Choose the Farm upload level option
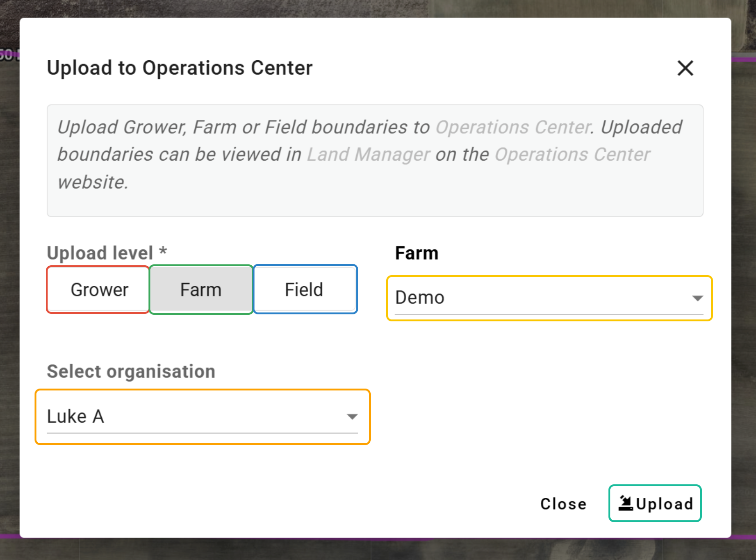The image size is (756, 560). point(201,290)
